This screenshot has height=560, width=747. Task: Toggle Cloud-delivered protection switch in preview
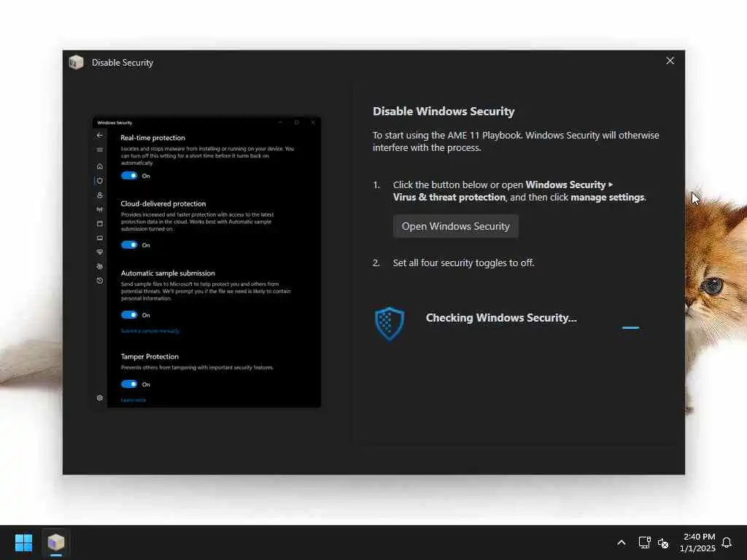click(129, 245)
